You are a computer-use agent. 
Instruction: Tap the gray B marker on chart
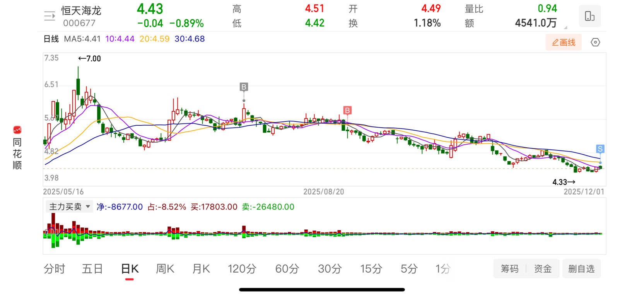pyautogui.click(x=244, y=87)
